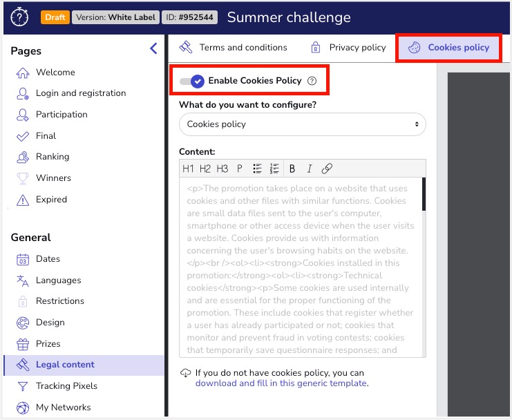Collapse the Pages sidebar with the chevron

point(153,48)
